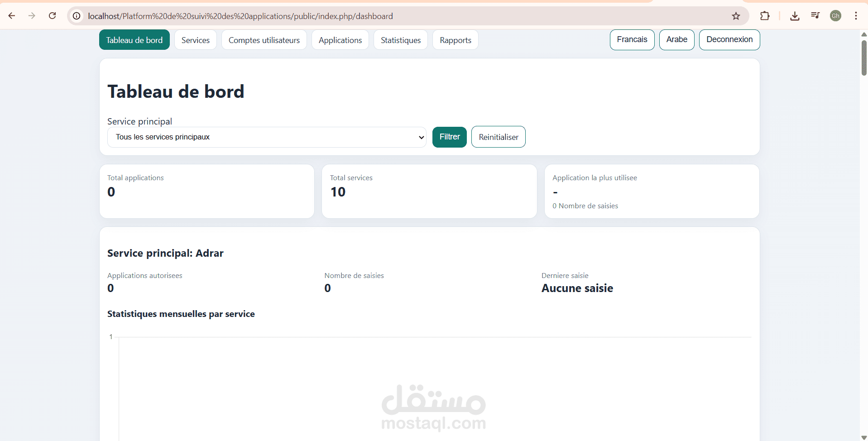Bookmark this page with the star icon

coord(736,16)
